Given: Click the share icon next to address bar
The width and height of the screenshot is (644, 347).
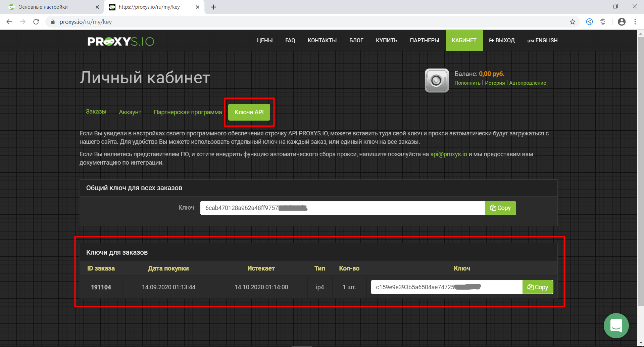Looking at the screenshot, I should pyautogui.click(x=589, y=21).
